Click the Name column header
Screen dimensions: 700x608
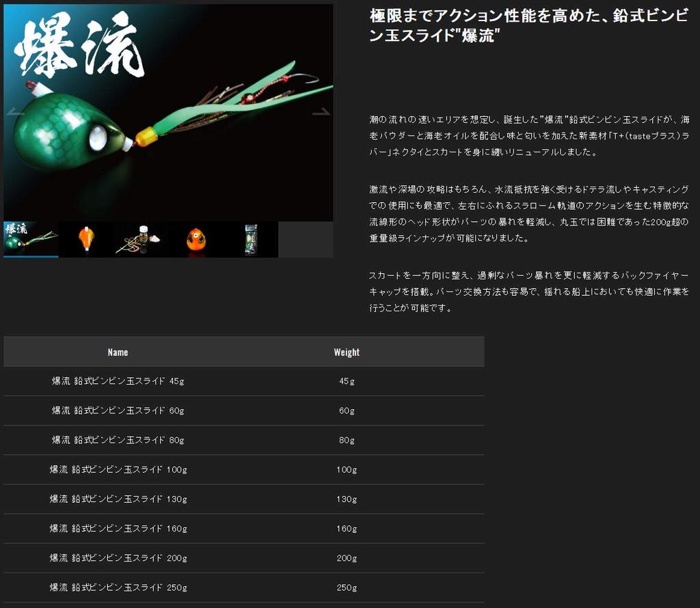coord(118,353)
